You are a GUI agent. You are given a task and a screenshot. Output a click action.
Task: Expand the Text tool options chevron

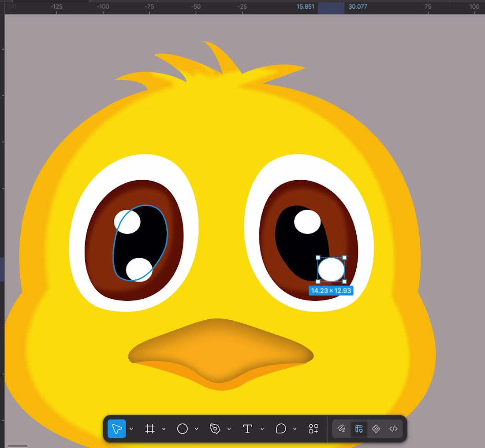click(x=262, y=429)
